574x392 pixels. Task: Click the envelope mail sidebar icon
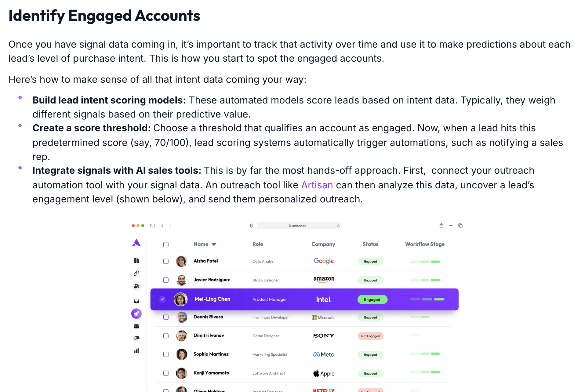pos(136,326)
